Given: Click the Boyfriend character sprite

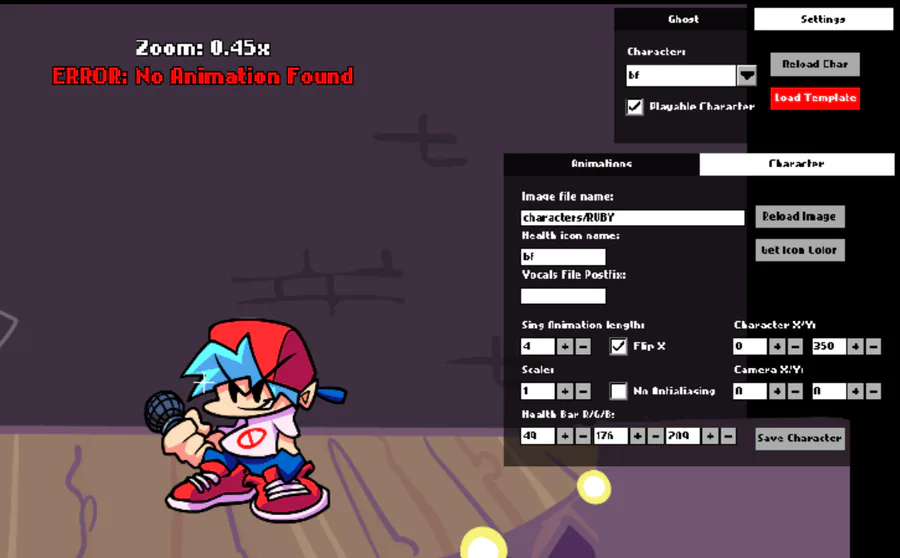Looking at the screenshot, I should point(247,422).
